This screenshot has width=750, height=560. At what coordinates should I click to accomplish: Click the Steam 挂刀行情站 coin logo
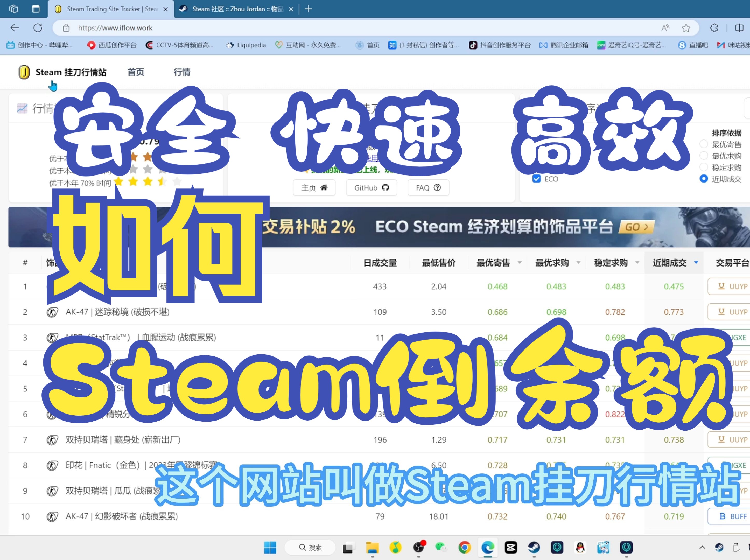click(x=24, y=72)
